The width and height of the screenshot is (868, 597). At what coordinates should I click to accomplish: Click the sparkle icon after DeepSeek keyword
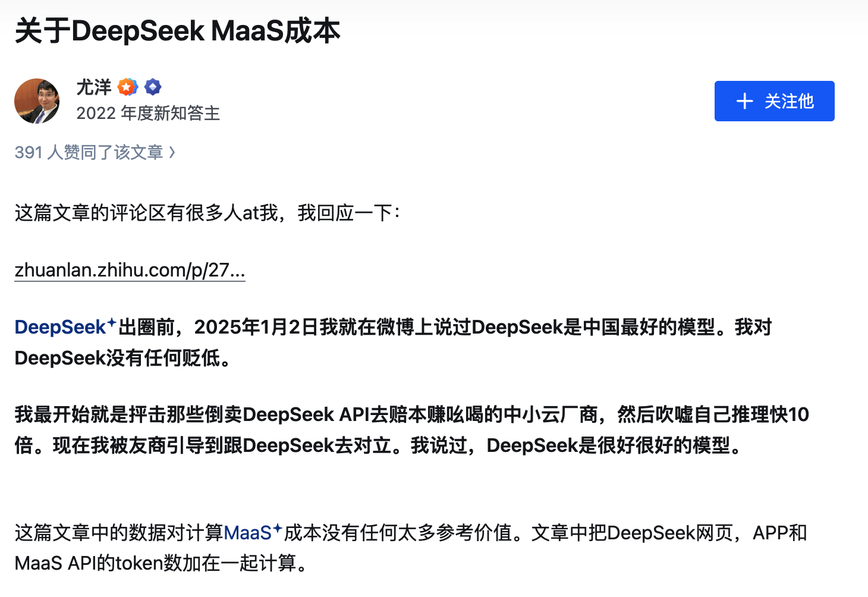tap(111, 322)
